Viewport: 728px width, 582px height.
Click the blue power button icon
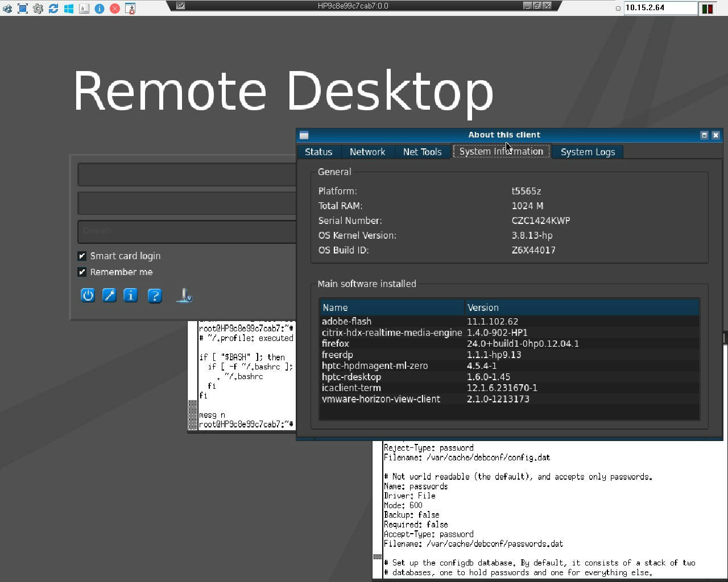click(x=88, y=296)
